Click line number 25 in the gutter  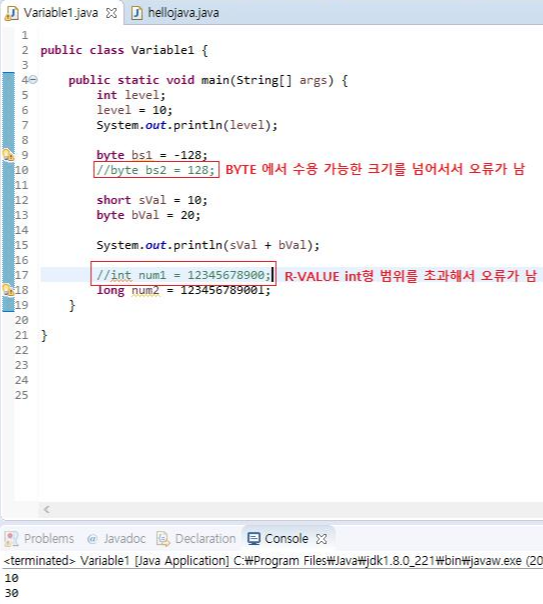(x=21, y=396)
